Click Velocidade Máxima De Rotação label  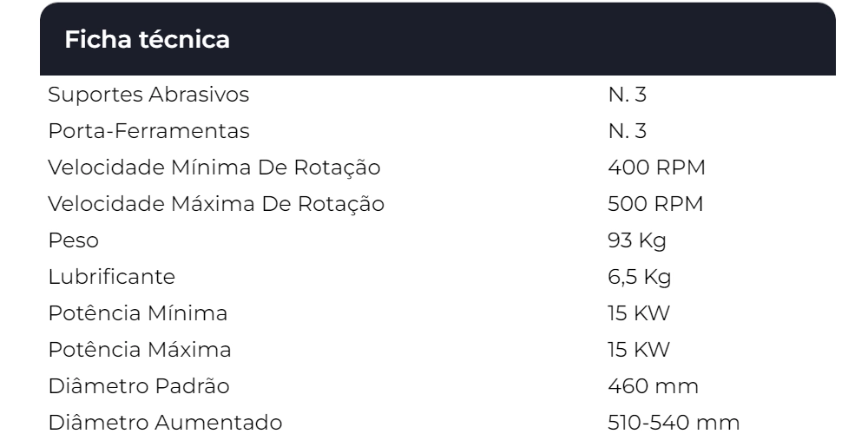(216, 203)
